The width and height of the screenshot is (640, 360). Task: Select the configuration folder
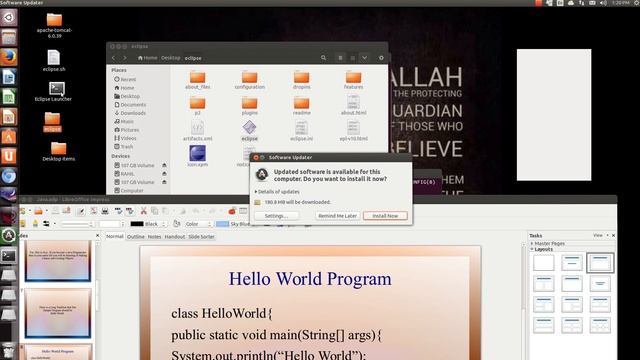[249, 80]
